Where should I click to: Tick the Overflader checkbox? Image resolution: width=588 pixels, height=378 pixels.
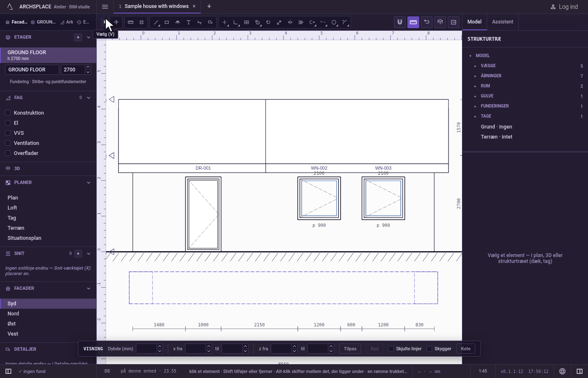[x=8, y=153]
